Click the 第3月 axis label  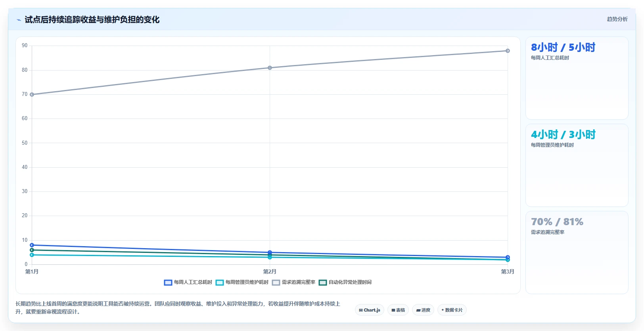[x=508, y=272]
